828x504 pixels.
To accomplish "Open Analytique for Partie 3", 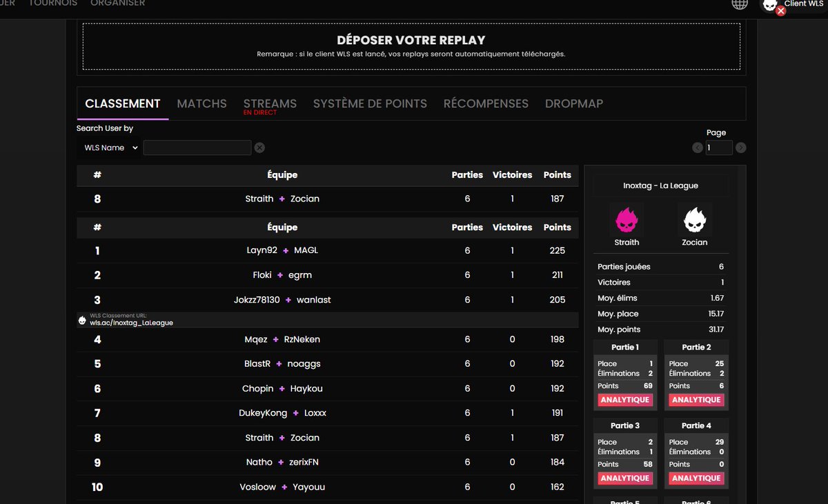I will point(624,478).
